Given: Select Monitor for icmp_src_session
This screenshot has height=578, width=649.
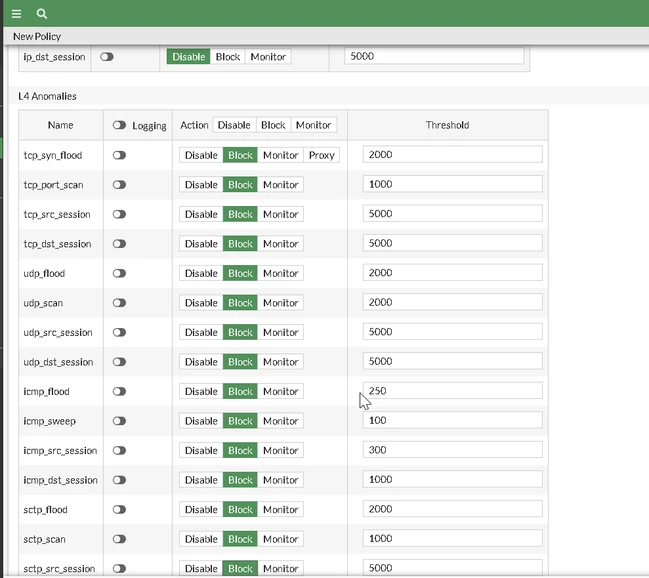Looking at the screenshot, I should pyautogui.click(x=281, y=450).
